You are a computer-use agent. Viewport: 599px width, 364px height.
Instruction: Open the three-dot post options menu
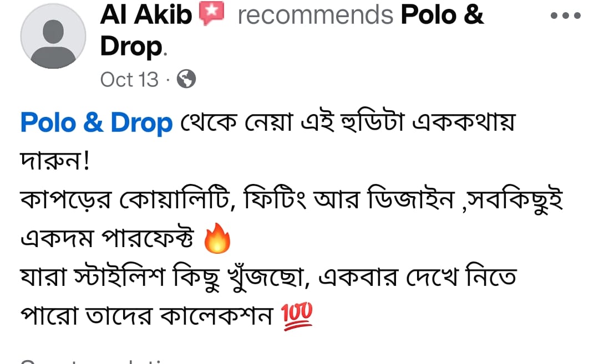point(565,16)
